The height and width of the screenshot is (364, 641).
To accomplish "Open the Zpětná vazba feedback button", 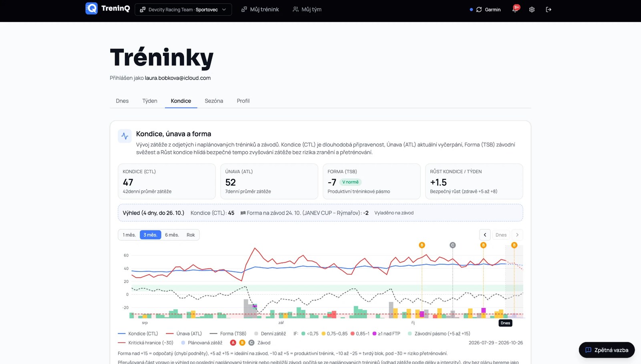I will (607, 350).
